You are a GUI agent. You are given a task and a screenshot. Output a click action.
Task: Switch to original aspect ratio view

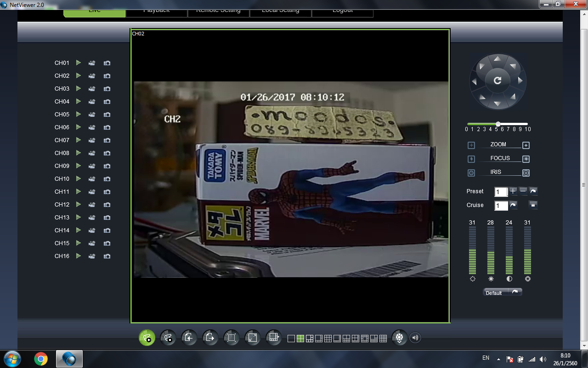(232, 338)
